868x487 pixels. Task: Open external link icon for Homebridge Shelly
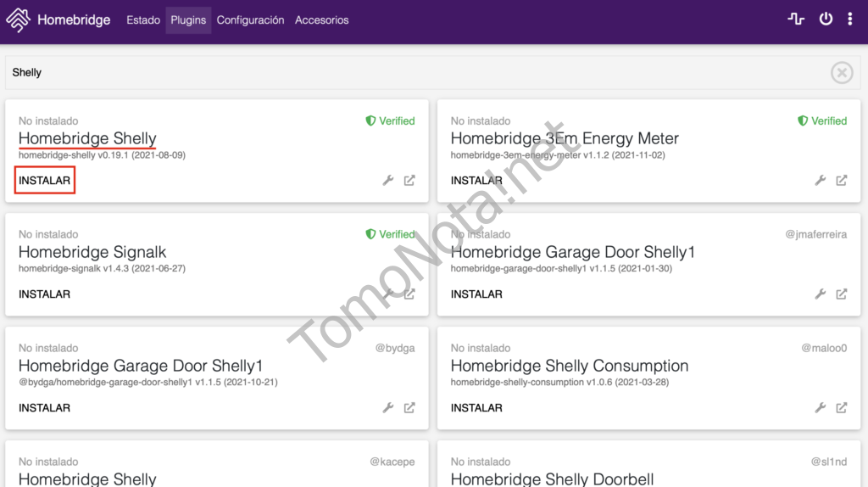[x=409, y=181]
